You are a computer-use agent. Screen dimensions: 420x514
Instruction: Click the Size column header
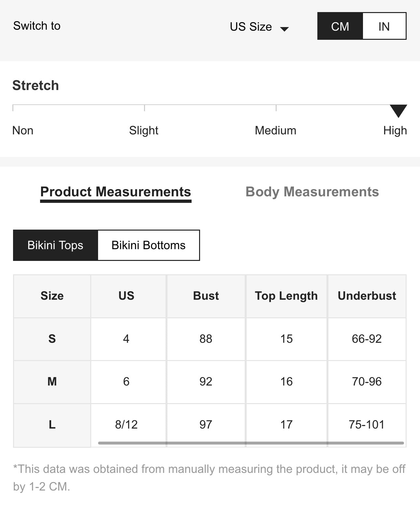(x=52, y=296)
